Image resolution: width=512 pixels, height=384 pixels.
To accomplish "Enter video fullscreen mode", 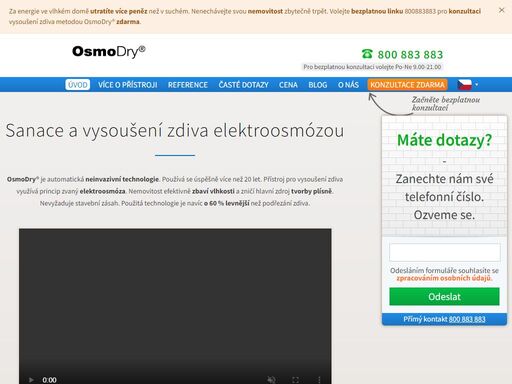I will tap(295, 380).
